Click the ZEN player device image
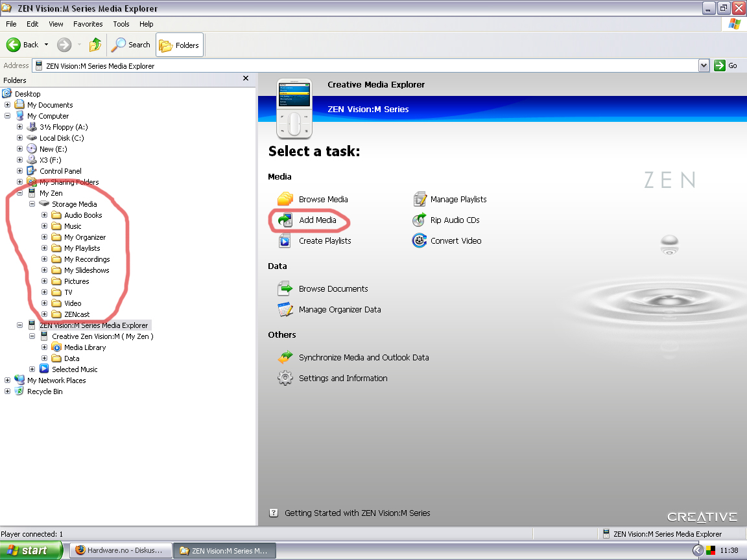Screen dimensions: 747x560 (x=294, y=109)
